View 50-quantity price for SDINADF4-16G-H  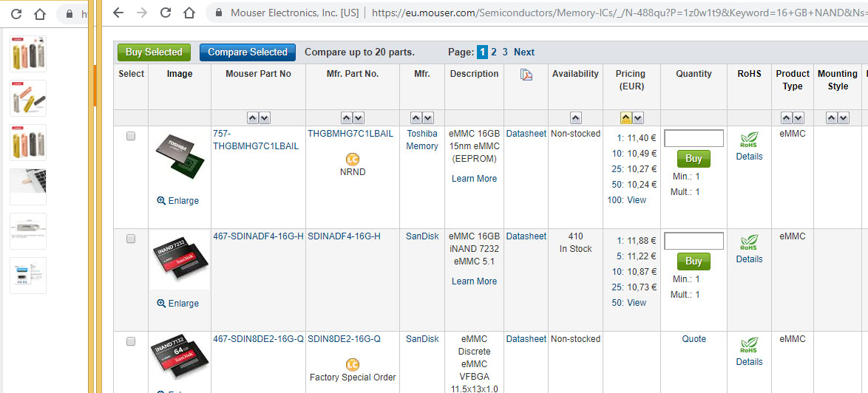tap(637, 303)
